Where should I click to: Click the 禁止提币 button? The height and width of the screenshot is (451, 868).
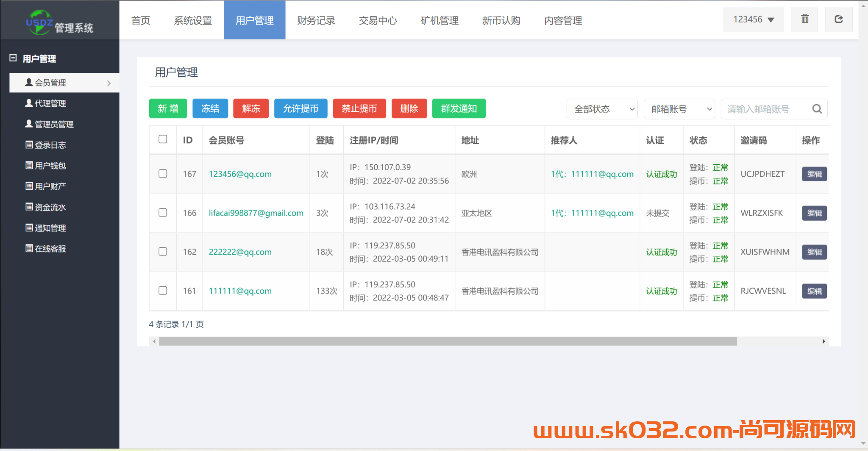pyautogui.click(x=359, y=108)
